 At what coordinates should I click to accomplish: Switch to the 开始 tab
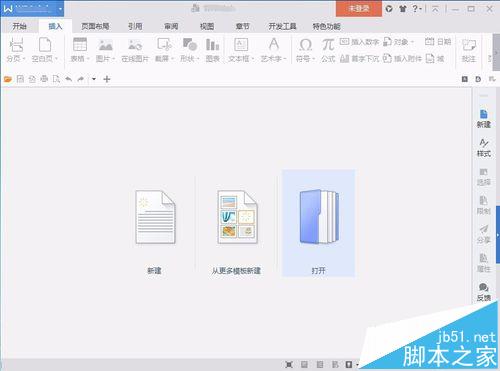(19, 26)
